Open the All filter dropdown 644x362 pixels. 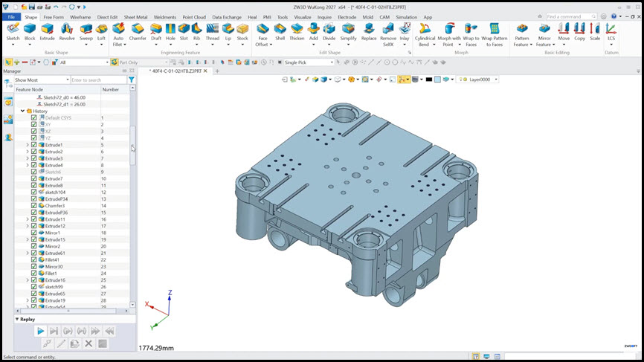pos(84,62)
